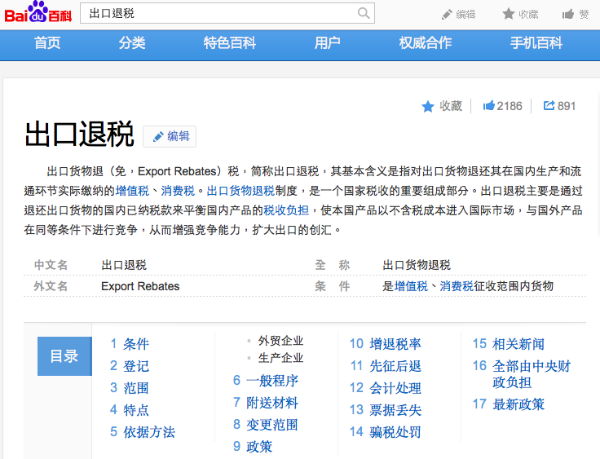
Task: Click the share icon beside 891
Action: [x=549, y=105]
